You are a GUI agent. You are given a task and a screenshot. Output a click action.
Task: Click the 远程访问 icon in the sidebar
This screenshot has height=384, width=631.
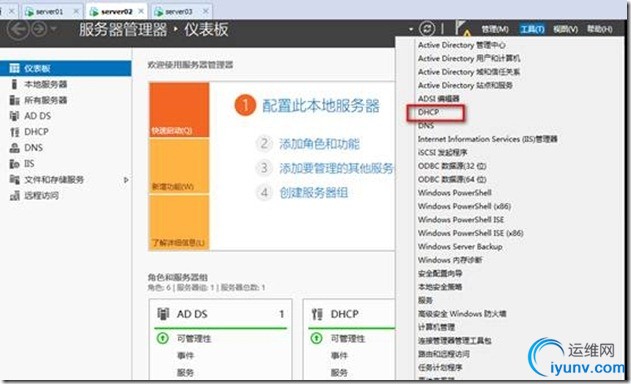point(14,196)
